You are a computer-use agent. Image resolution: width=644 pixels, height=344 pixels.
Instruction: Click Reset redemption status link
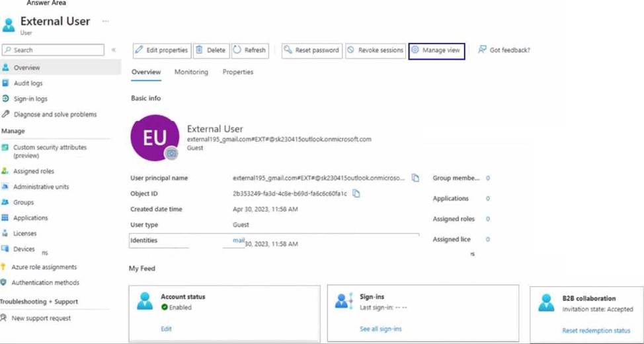(596, 331)
